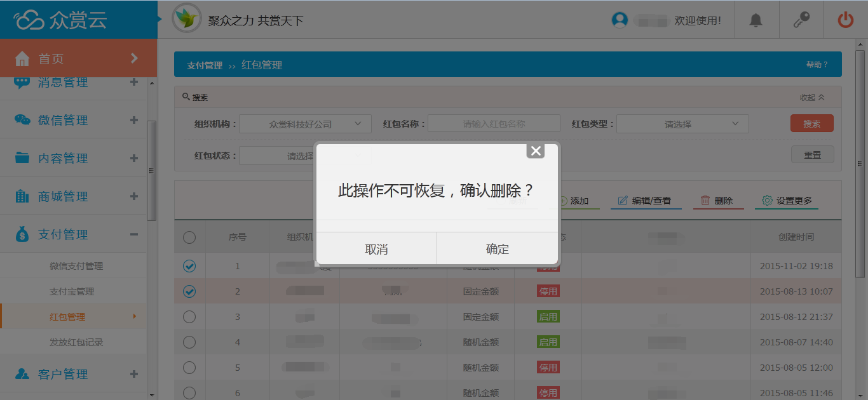Image resolution: width=868 pixels, height=400 pixels.
Task: Click the home icon beside 首页
Action: (22, 58)
